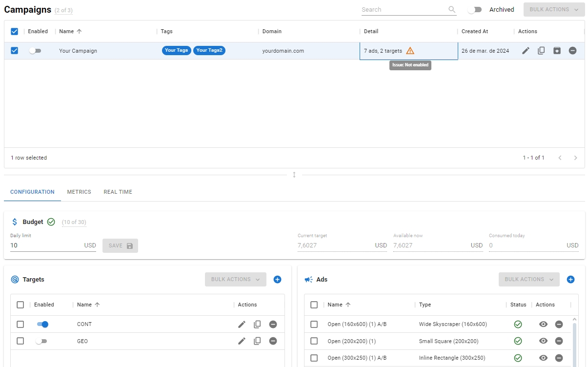
Task: Enable Your Campaign toggle switch
Action: click(x=35, y=51)
